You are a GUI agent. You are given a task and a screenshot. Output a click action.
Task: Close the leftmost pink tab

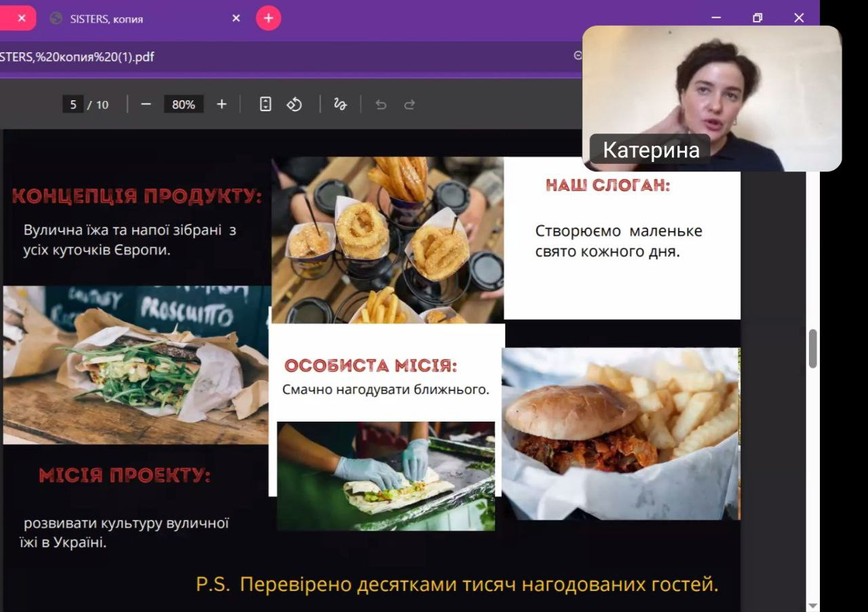[x=22, y=18]
